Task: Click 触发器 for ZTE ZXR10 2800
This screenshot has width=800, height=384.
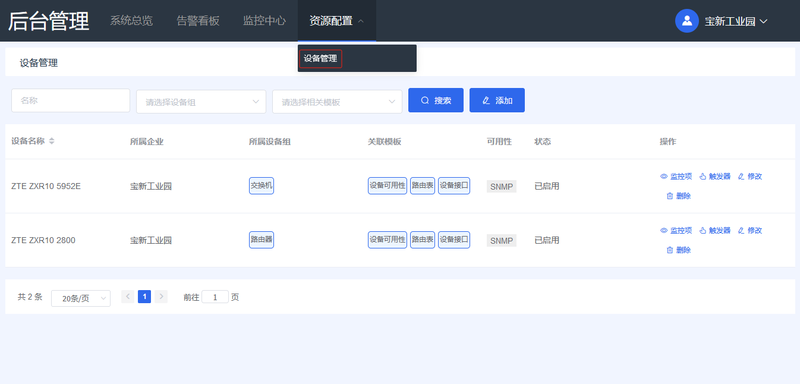Action: [x=714, y=231]
